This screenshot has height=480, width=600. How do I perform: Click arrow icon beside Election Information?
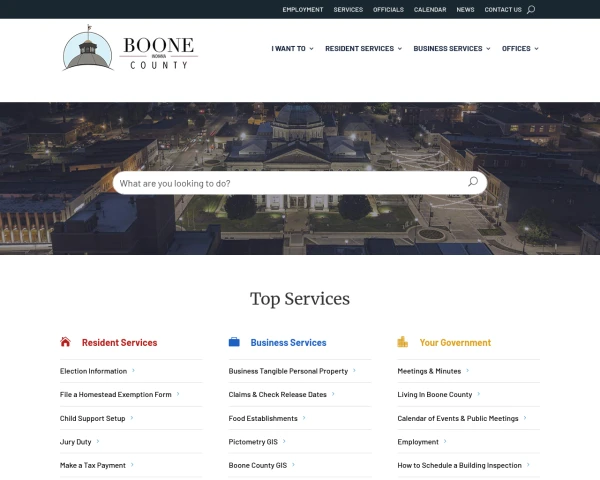[x=134, y=371]
